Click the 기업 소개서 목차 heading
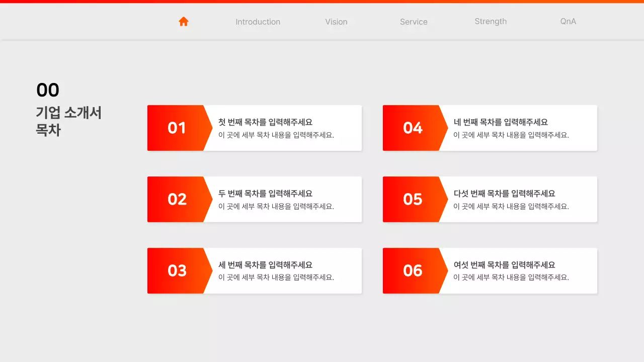 coord(68,121)
